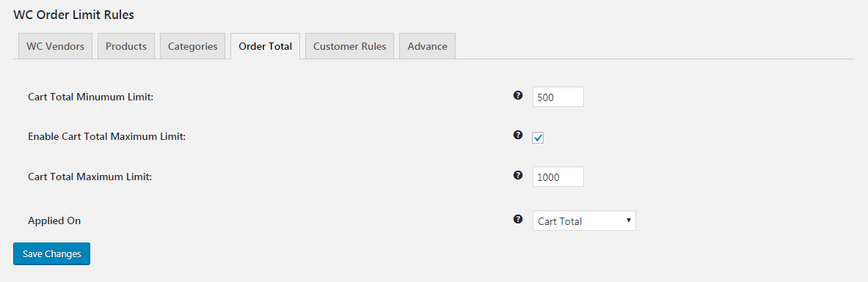Click the Cart Total Minumum Limit label text
This screenshot has height=282, width=868.
90,97
